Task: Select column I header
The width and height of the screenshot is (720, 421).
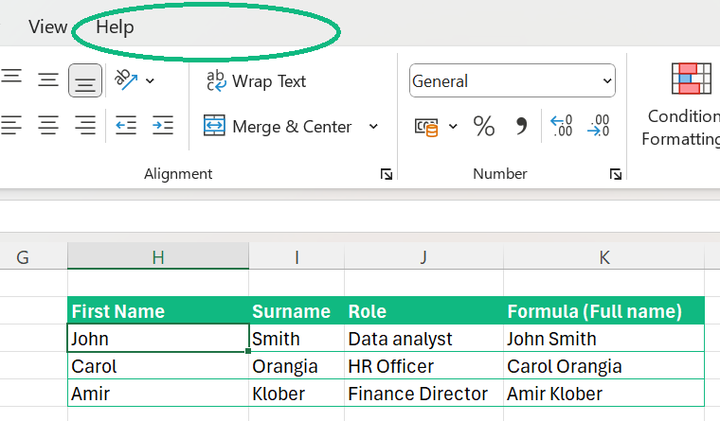Action: point(297,257)
